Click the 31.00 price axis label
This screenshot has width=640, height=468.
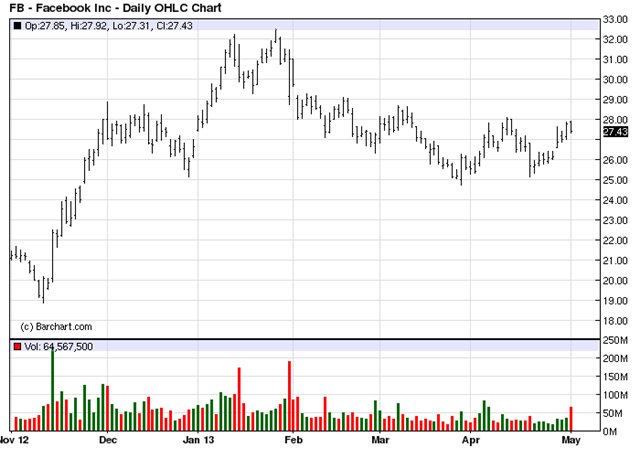pos(616,60)
